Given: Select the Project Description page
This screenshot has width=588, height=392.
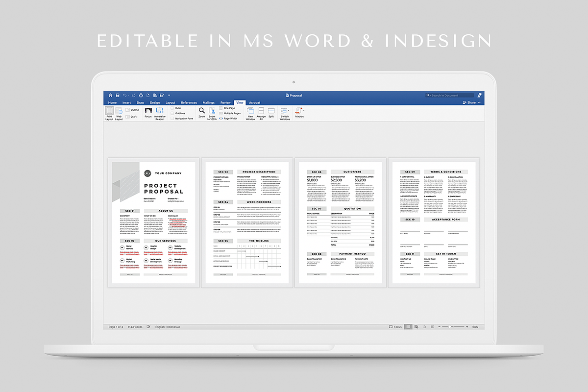Looking at the screenshot, I should pos(247,222).
